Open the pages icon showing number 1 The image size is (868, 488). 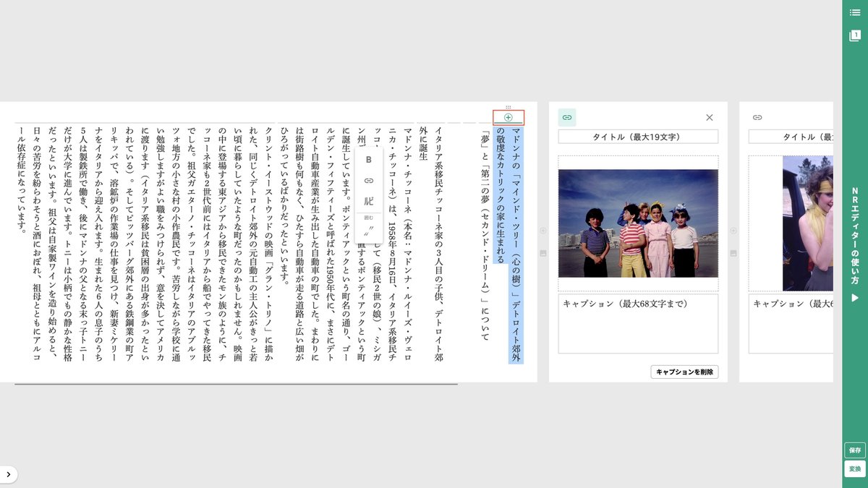[x=855, y=35]
